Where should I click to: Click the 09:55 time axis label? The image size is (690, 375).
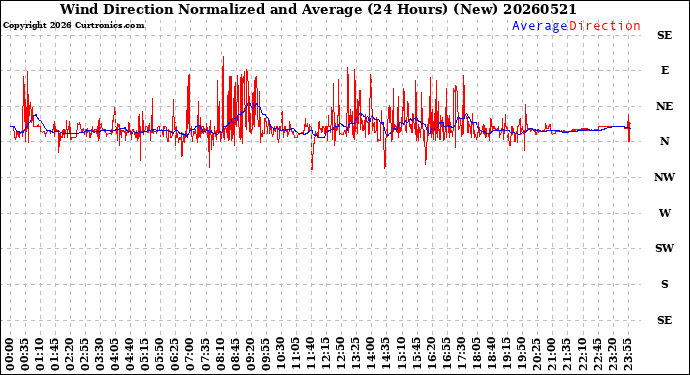(265, 354)
